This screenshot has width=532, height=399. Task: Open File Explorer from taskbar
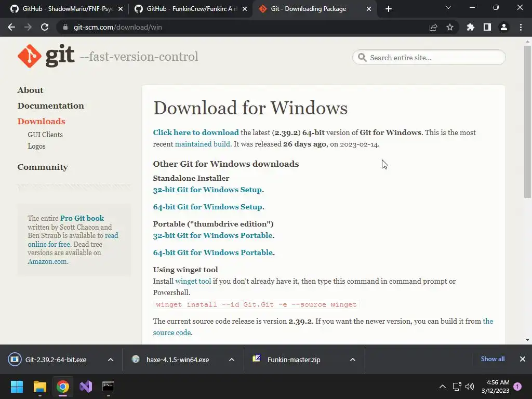[39, 387]
